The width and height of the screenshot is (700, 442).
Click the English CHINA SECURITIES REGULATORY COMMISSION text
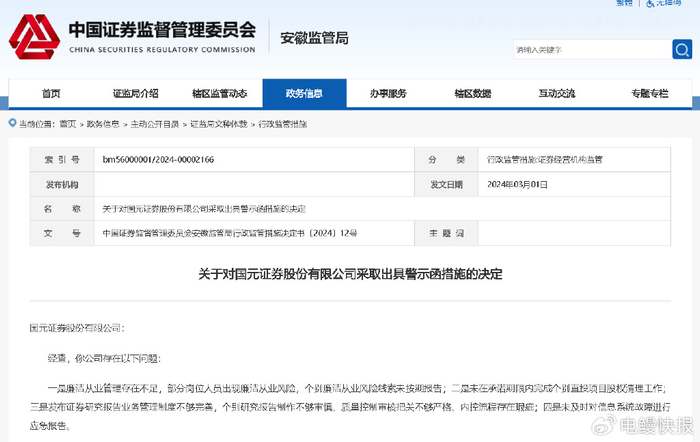[x=162, y=50]
